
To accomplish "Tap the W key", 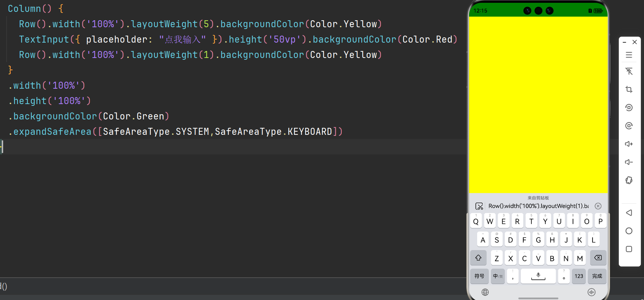I will coord(490,221).
